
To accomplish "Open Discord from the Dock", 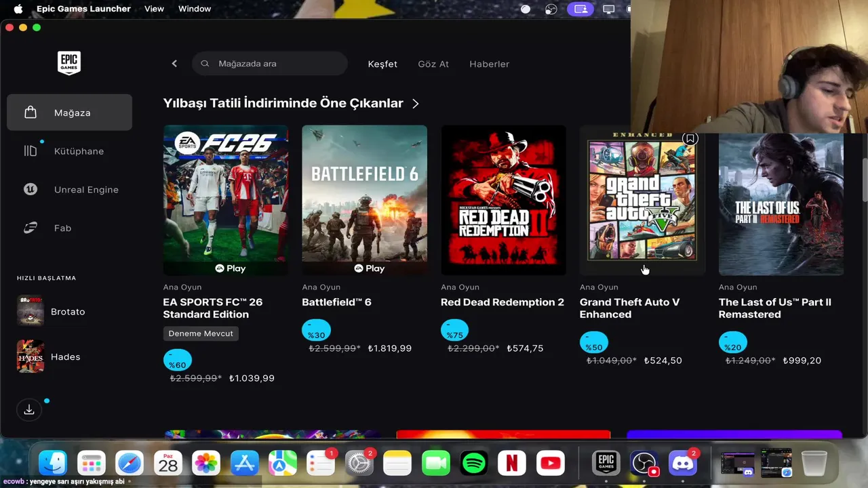I will 683,464.
